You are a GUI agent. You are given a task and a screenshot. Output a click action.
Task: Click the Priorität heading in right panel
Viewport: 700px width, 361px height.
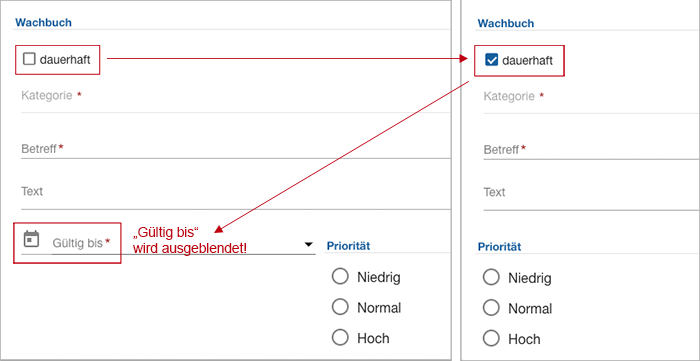tap(499, 247)
